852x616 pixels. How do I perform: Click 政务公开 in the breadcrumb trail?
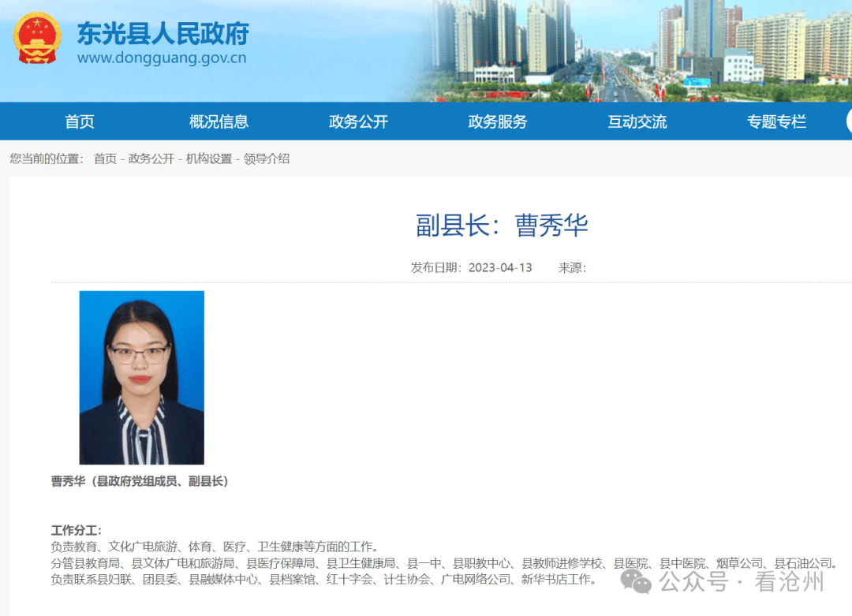pos(150,159)
